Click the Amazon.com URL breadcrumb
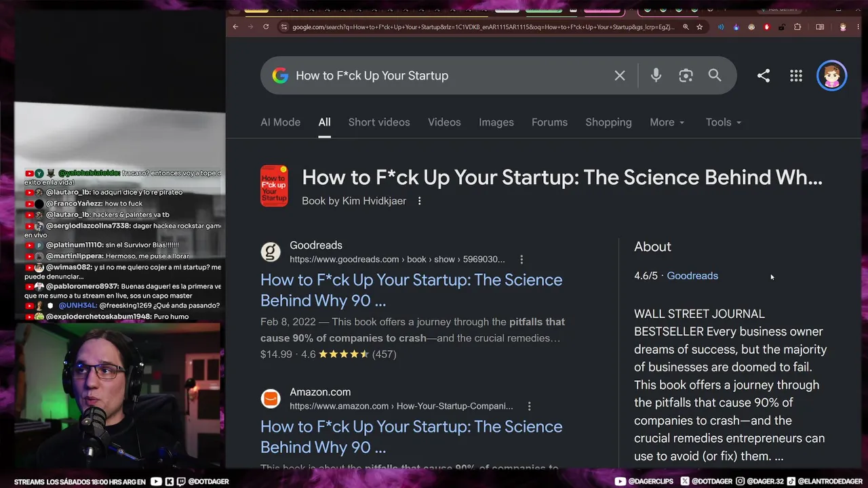868x488 pixels. coord(401,406)
